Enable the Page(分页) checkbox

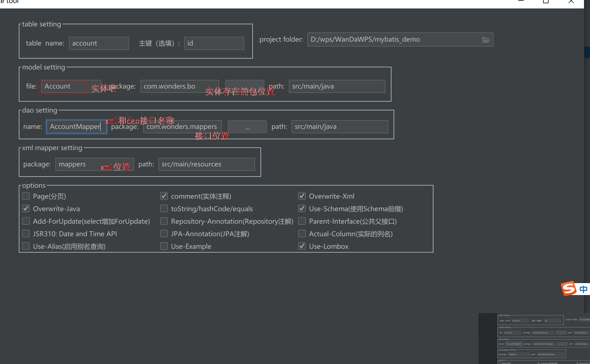click(26, 196)
